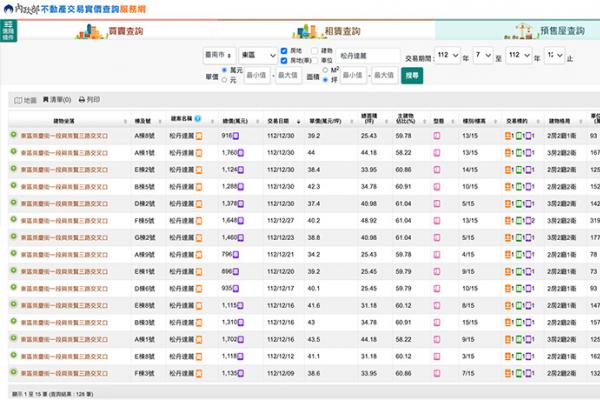The image size is (600, 400).
Task: Click unit price 最小值 input field
Action: 257,75
